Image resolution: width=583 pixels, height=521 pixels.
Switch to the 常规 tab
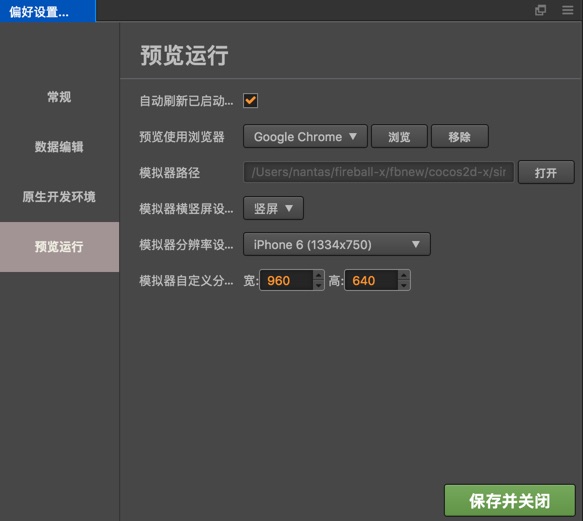tap(59, 97)
